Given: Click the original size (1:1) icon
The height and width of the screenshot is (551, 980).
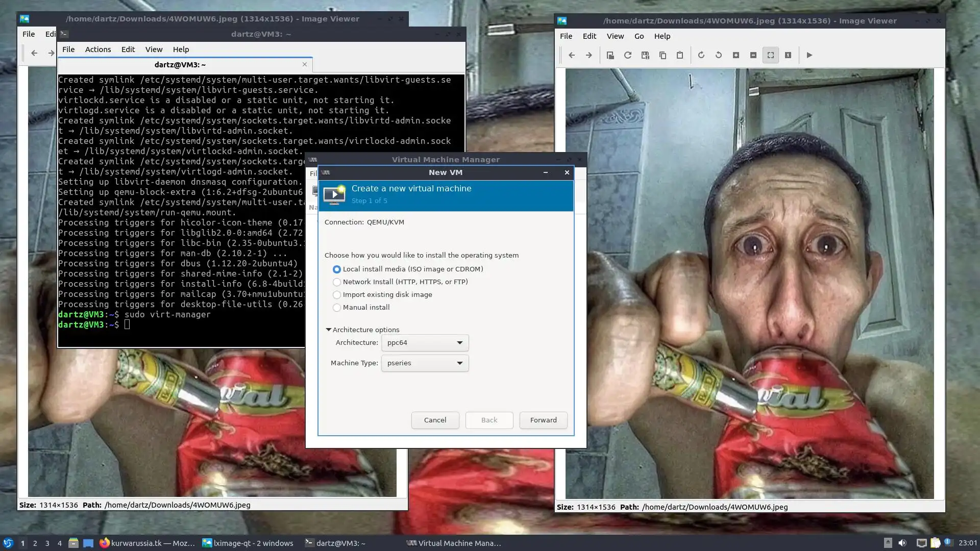Looking at the screenshot, I should [788, 55].
